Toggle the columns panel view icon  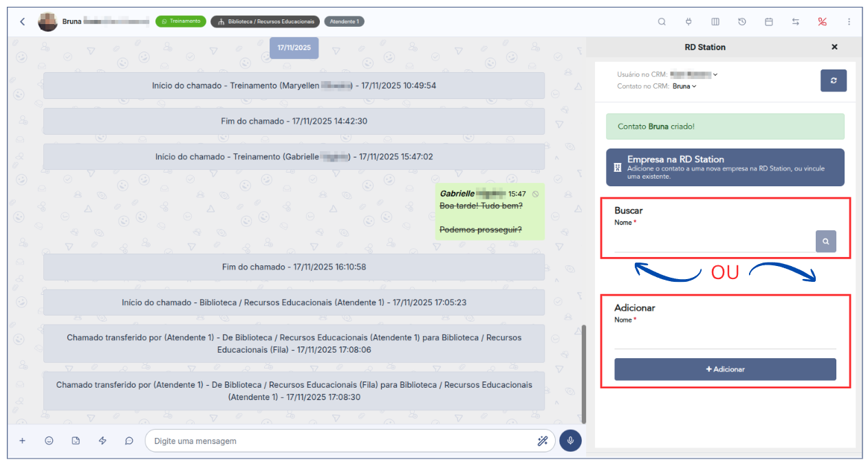715,22
